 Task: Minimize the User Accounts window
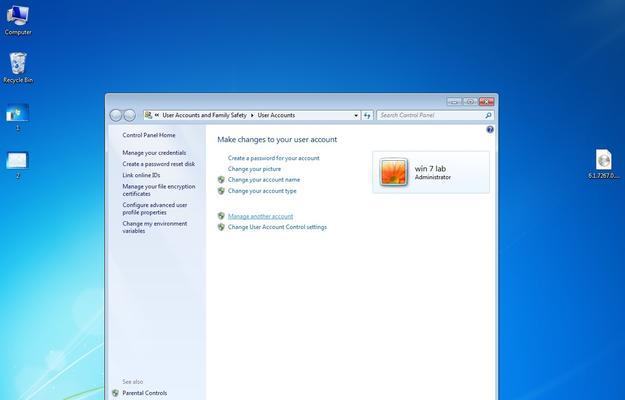pyautogui.click(x=454, y=102)
